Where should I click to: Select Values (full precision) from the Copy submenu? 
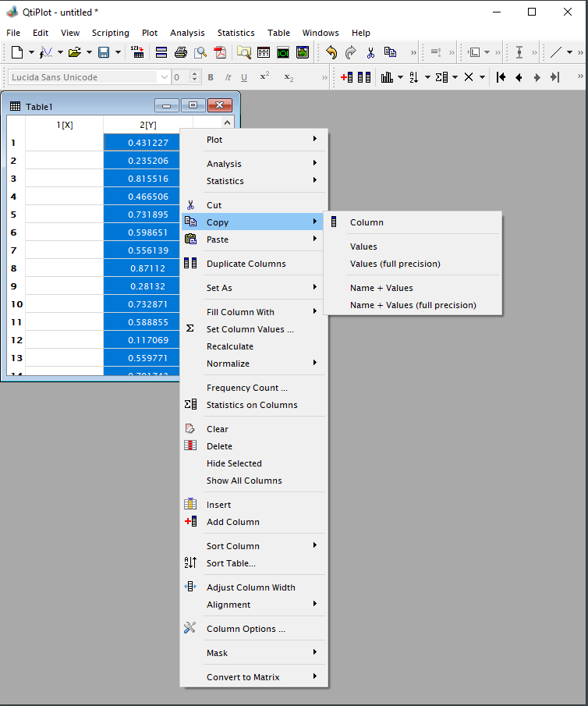point(395,264)
